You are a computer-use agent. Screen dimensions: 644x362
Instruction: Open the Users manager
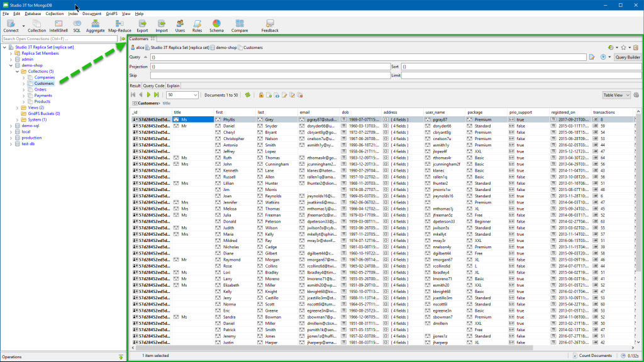coord(180,26)
